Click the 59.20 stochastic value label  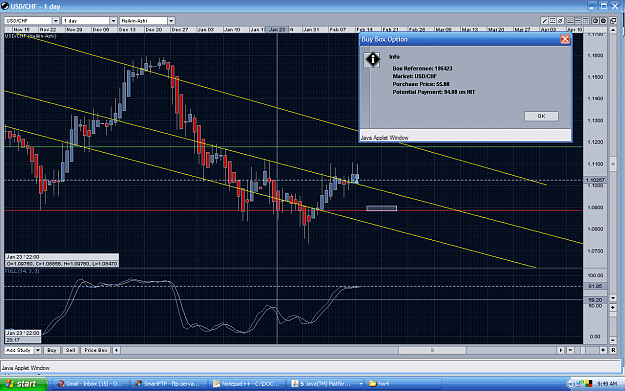click(595, 300)
